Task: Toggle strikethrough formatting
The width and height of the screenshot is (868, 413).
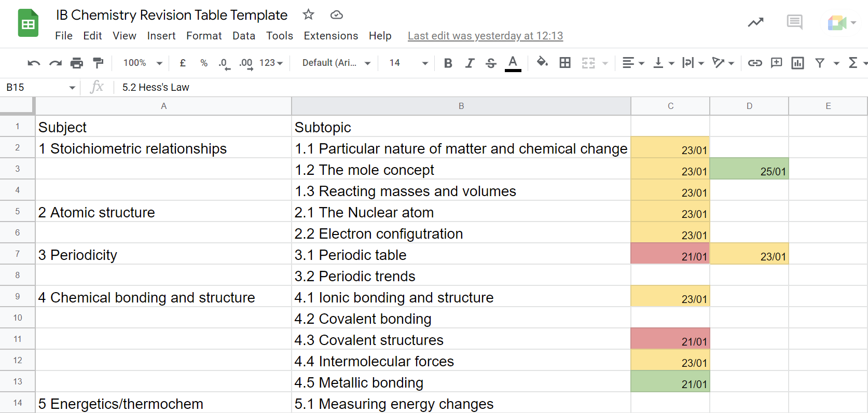Action: [491, 63]
